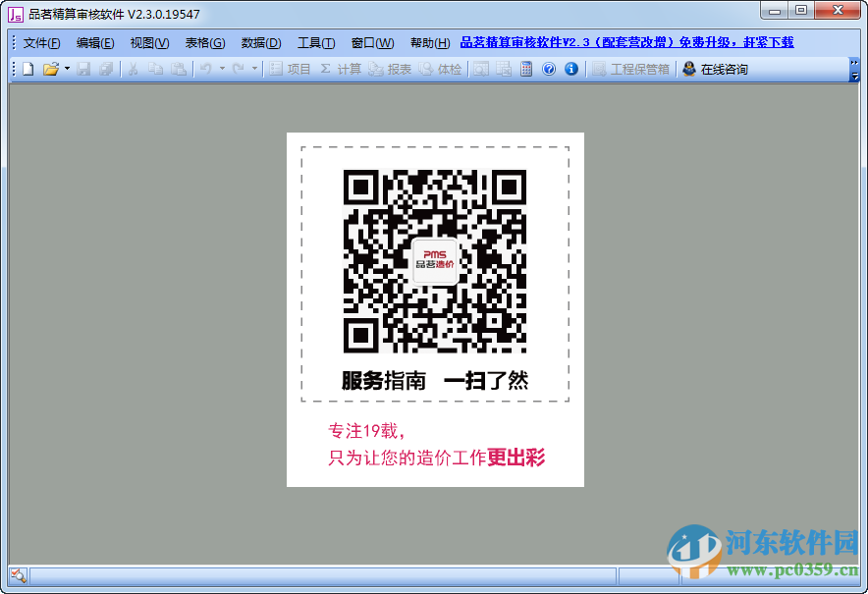Viewport: 868px width, 594px height.
Task: Expand the redo history dropdown arrow
Action: [254, 69]
